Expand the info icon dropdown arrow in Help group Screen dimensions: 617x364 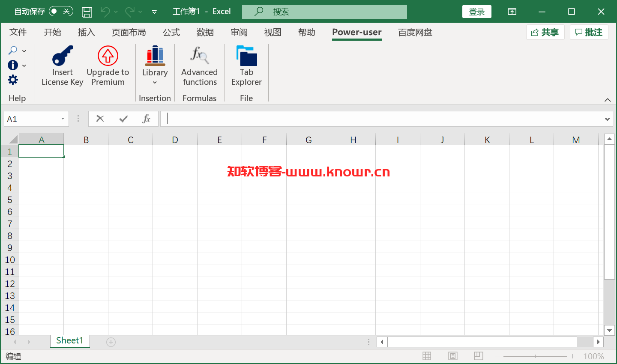(24, 66)
